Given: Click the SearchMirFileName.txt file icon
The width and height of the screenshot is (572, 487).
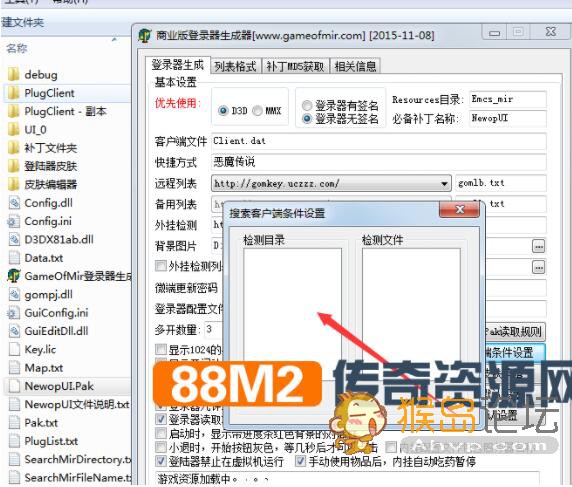Looking at the screenshot, I should click(x=14, y=477).
